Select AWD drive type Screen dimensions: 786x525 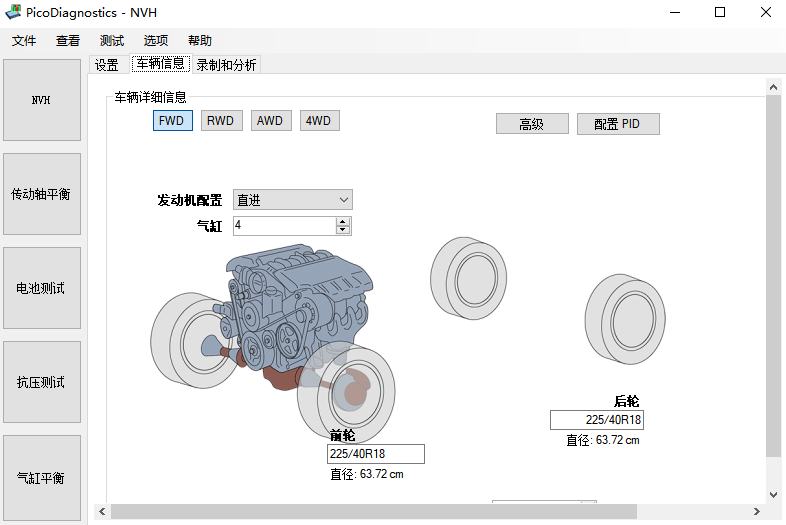click(x=271, y=120)
